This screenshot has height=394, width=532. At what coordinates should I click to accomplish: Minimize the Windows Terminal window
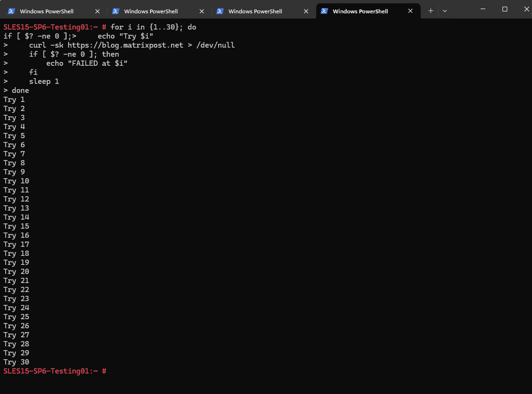pyautogui.click(x=482, y=9)
